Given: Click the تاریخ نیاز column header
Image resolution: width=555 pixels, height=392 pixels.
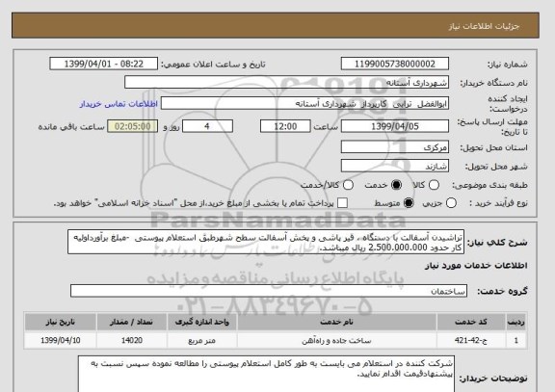Looking at the screenshot, I should pos(60,322).
